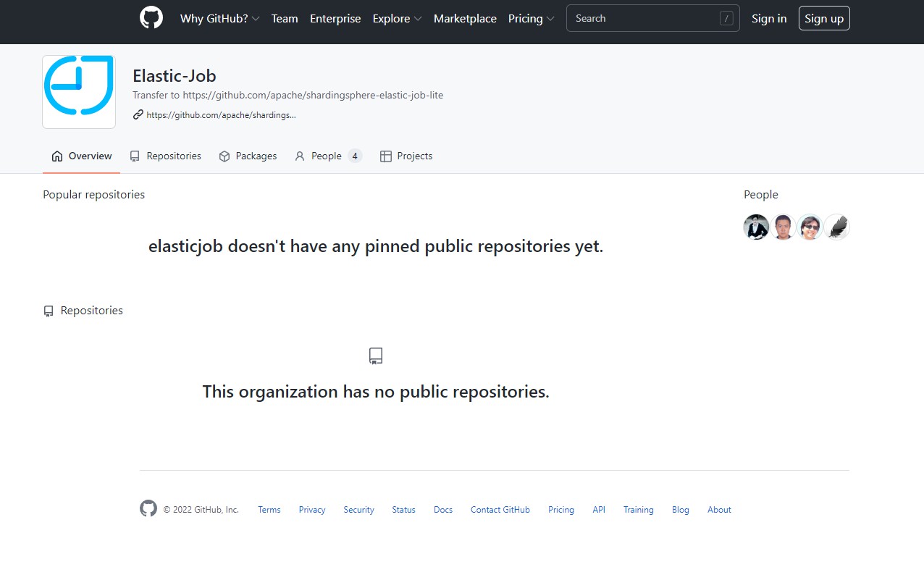Screen dimensions: 924x567
Task: Open API link in footer
Action: [599, 510]
